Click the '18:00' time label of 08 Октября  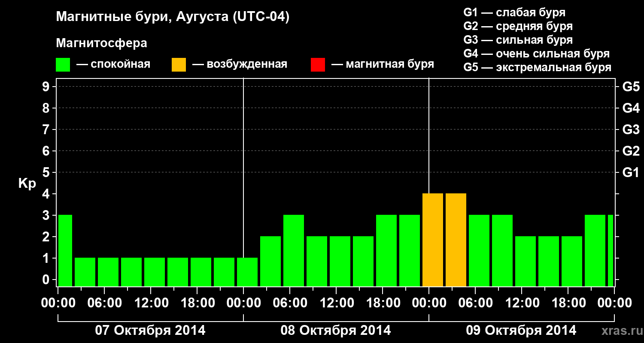(383, 303)
